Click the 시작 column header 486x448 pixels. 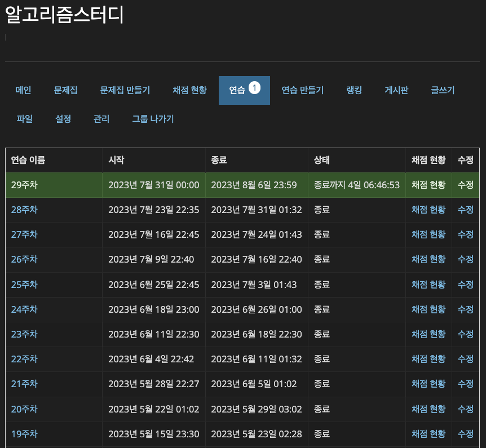pos(116,160)
